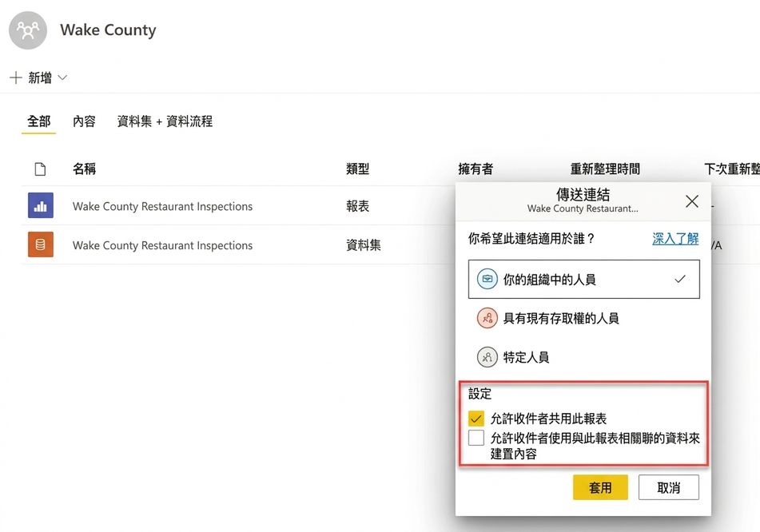Click the 取消 button

tap(668, 487)
